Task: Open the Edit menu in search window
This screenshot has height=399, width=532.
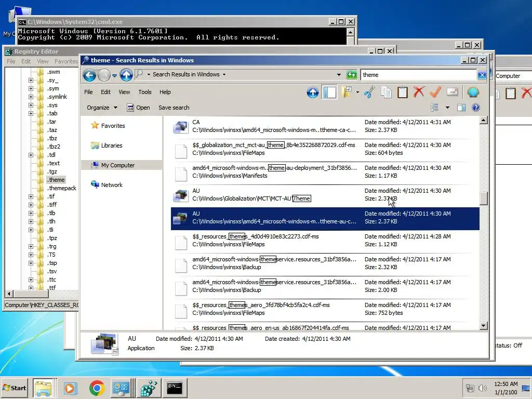Action: click(105, 92)
